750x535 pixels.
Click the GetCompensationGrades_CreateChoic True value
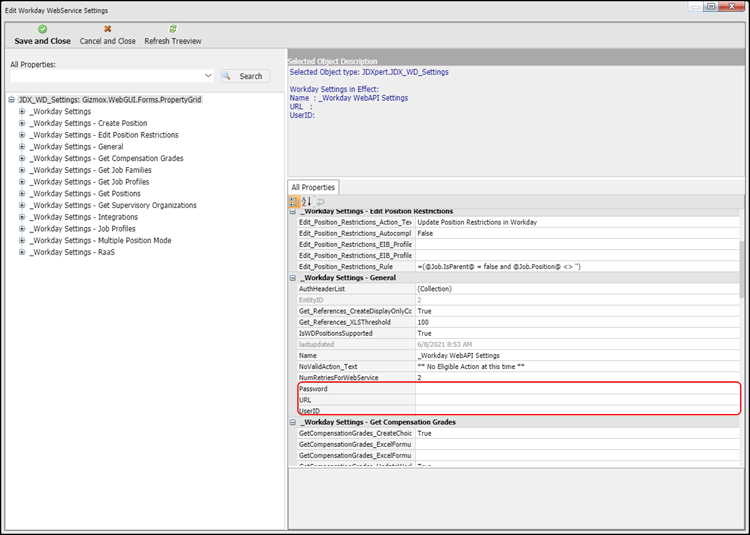click(577, 433)
